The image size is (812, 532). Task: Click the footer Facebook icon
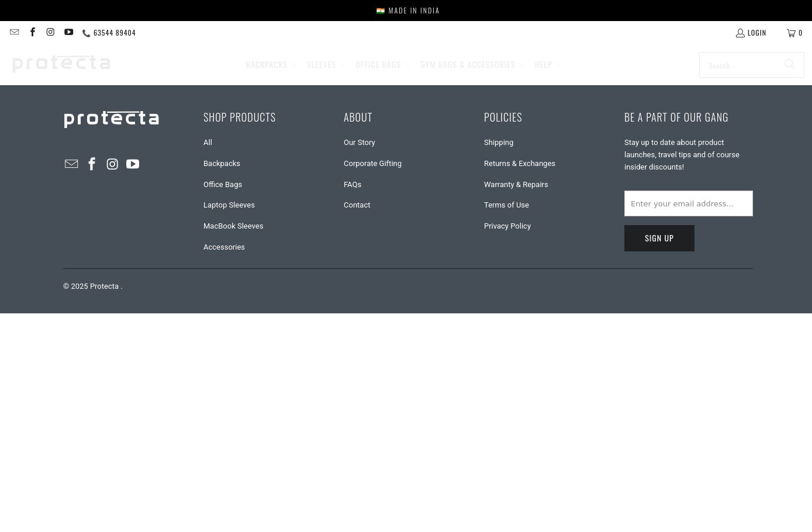click(x=92, y=164)
